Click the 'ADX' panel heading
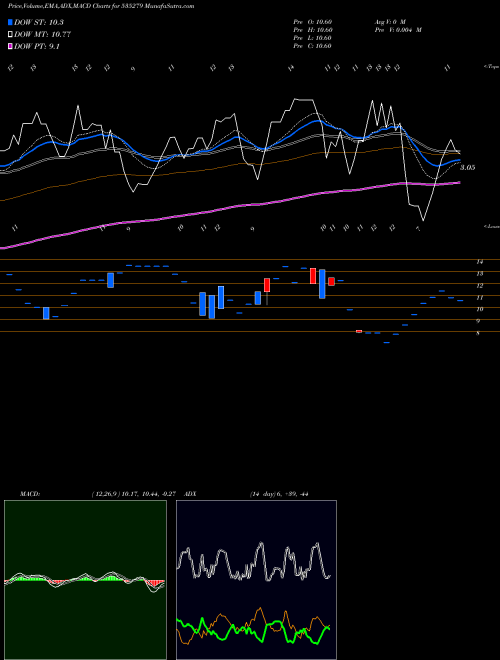 [x=190, y=494]
